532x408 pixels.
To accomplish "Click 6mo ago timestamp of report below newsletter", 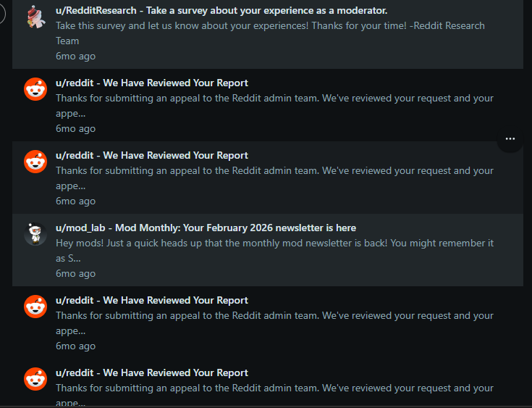I will click(x=76, y=346).
